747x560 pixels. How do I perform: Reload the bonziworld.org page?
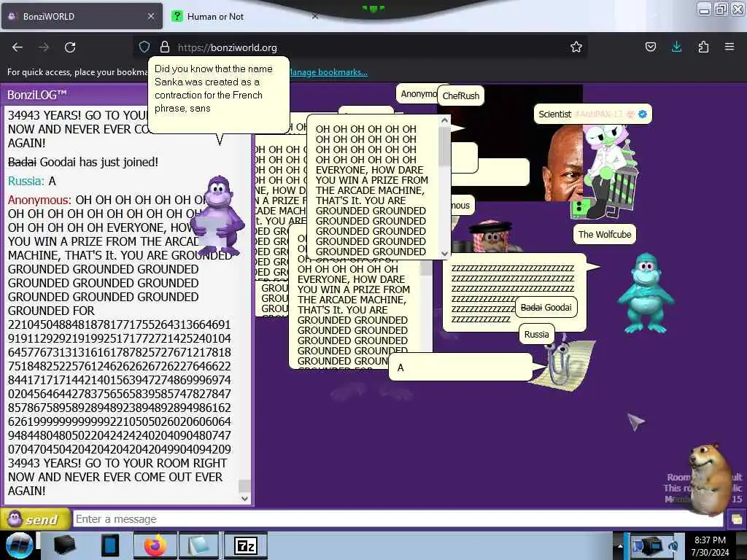[70, 47]
